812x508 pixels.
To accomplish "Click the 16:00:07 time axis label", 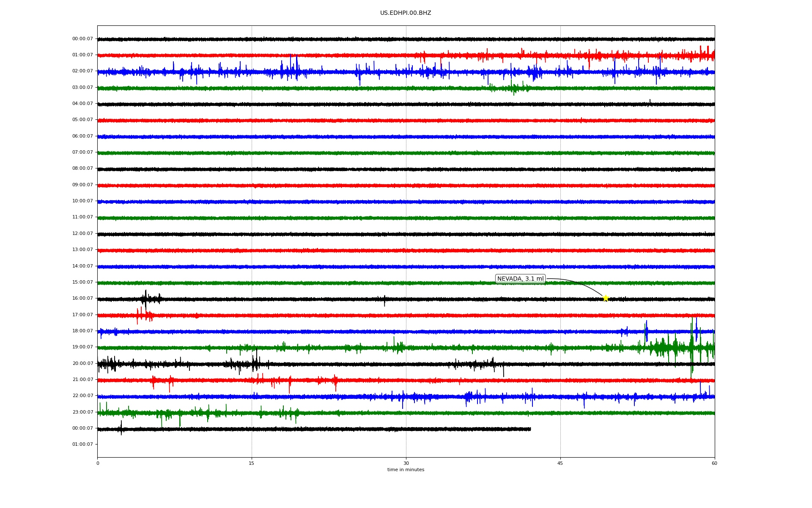I will click(82, 298).
